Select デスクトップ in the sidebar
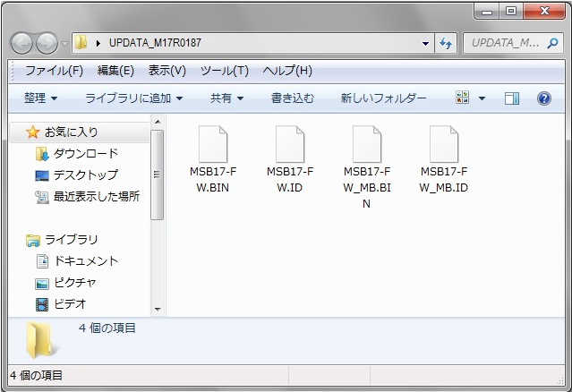 [x=85, y=175]
